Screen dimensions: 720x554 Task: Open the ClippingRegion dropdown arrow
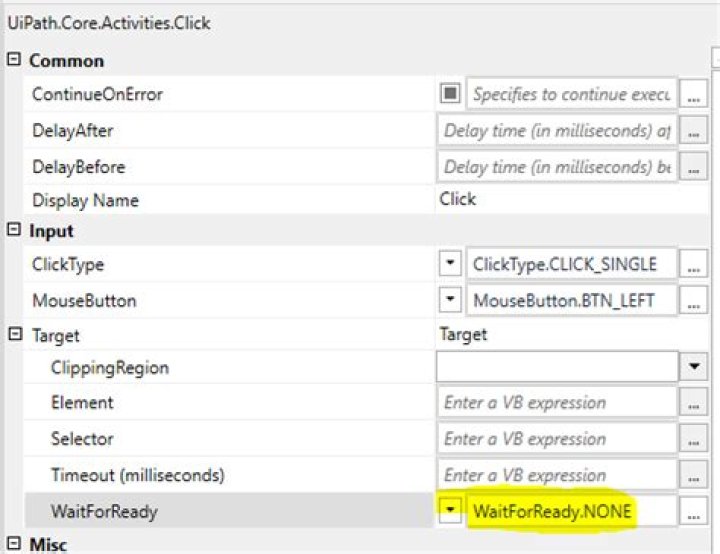click(694, 366)
